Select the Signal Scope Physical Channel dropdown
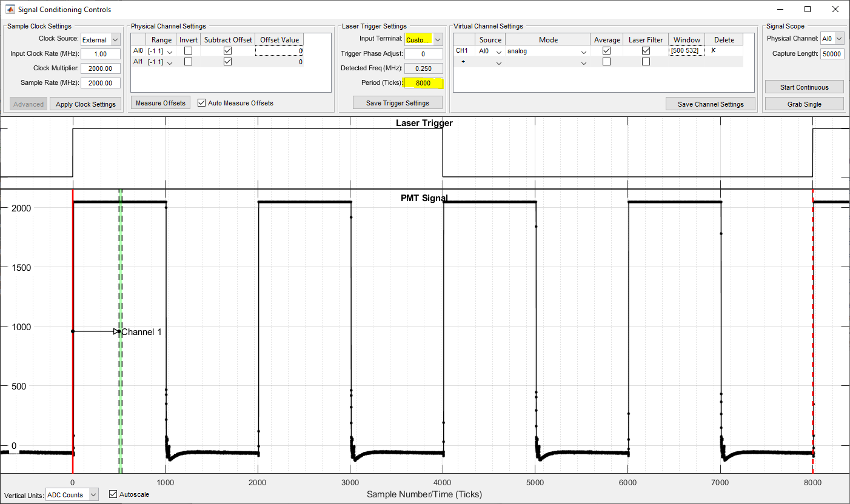850x504 pixels. tap(832, 39)
